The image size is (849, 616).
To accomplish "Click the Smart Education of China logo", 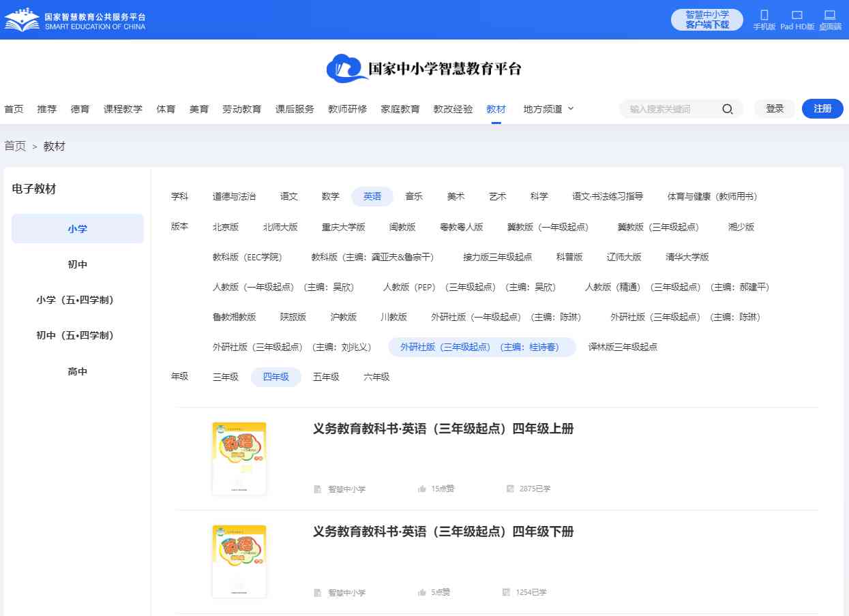I will point(75,20).
